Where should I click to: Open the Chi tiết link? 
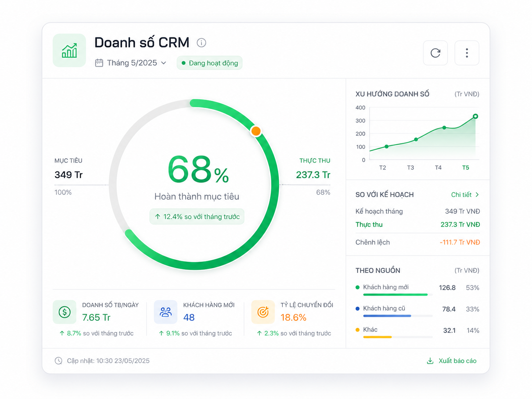(465, 195)
